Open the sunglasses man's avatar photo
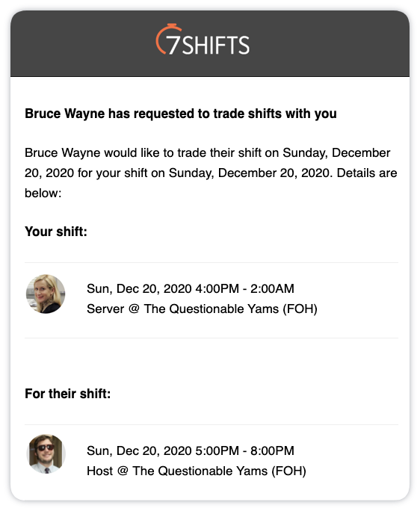This screenshot has width=420, height=511. tap(46, 454)
